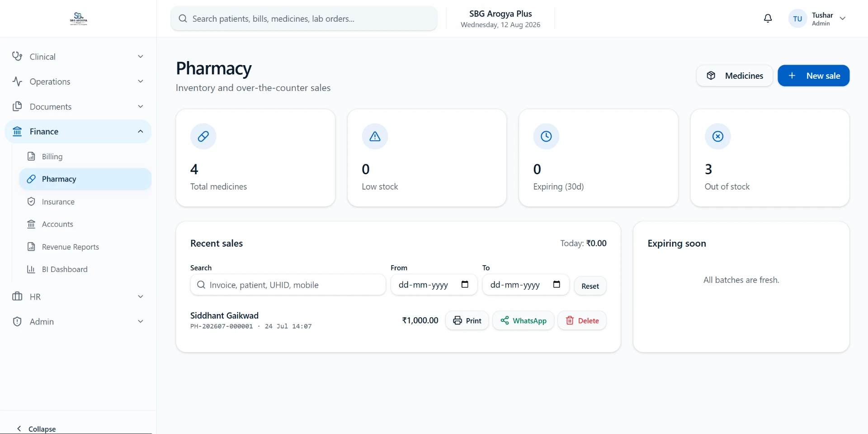
Task: Expand the Documents section chevron
Action: click(141, 106)
